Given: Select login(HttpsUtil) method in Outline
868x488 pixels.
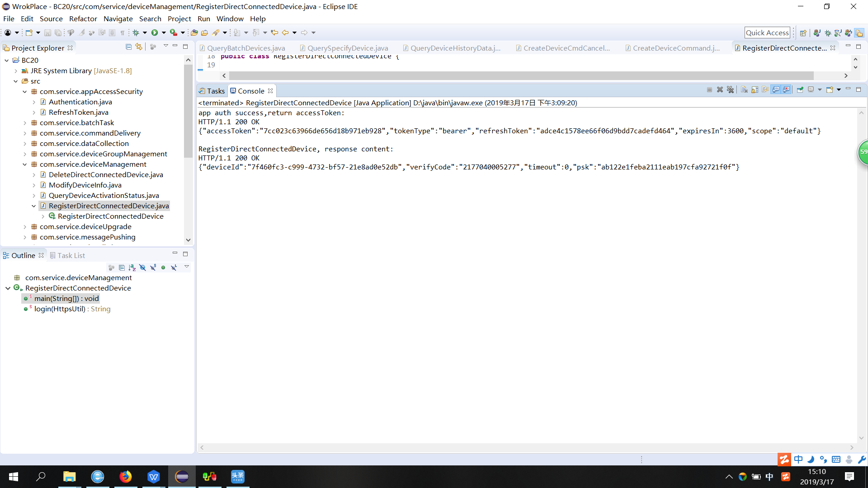Looking at the screenshot, I should pyautogui.click(x=60, y=309).
